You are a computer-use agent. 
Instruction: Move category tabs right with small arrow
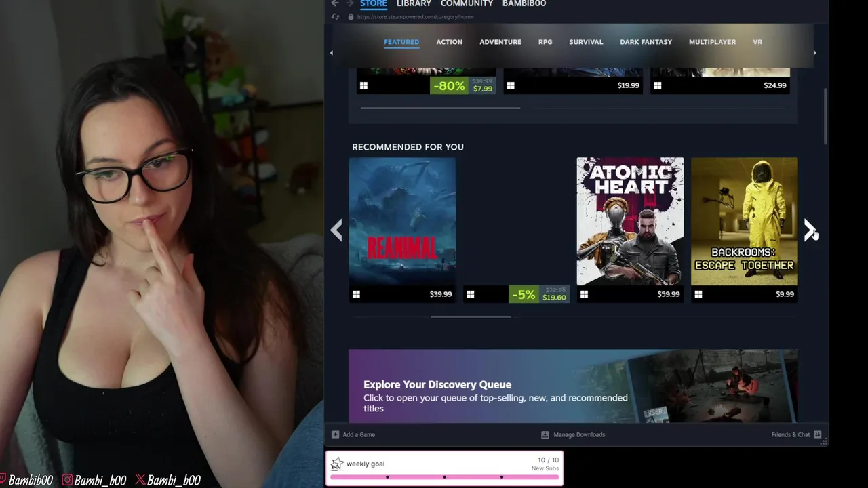pos(814,52)
